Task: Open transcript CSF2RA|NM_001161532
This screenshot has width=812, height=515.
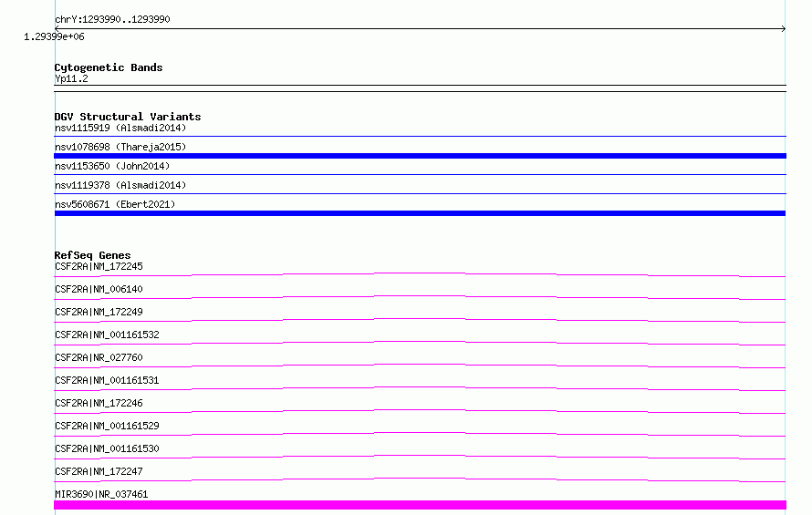Action: pos(107,335)
